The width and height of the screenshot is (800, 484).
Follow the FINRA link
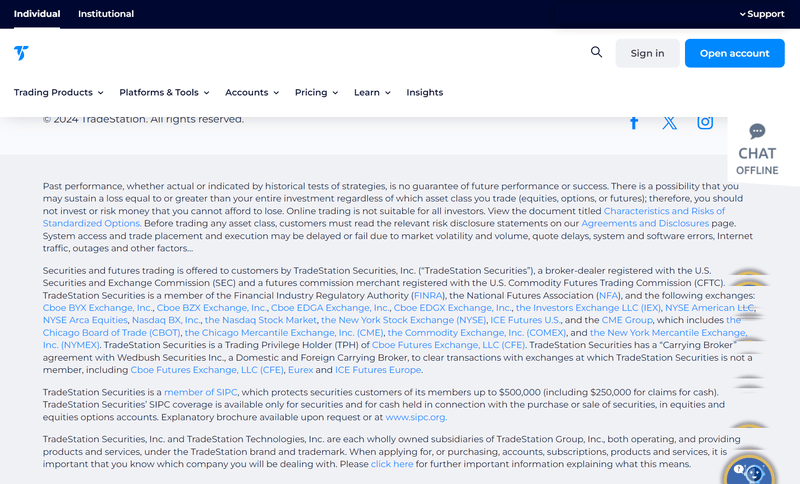(x=428, y=296)
